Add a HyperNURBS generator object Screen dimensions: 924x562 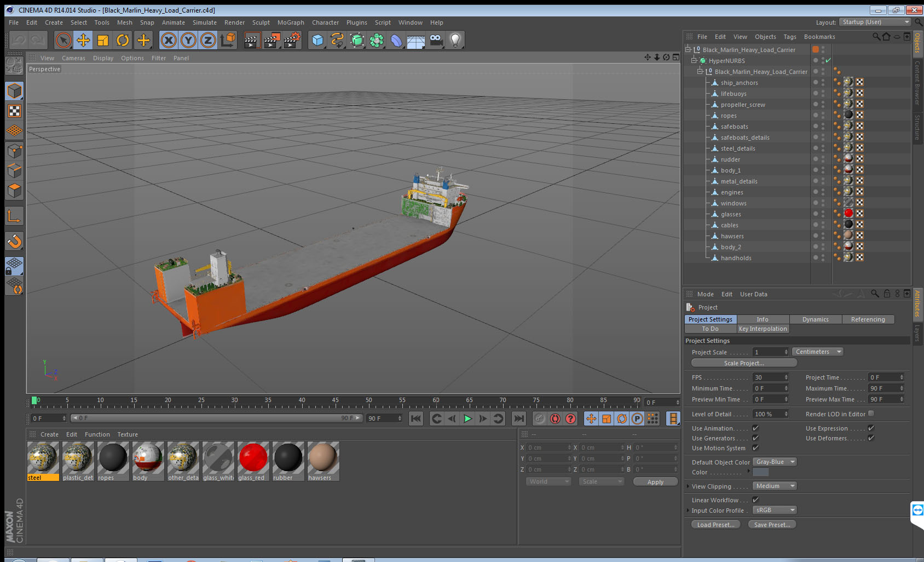(x=357, y=40)
